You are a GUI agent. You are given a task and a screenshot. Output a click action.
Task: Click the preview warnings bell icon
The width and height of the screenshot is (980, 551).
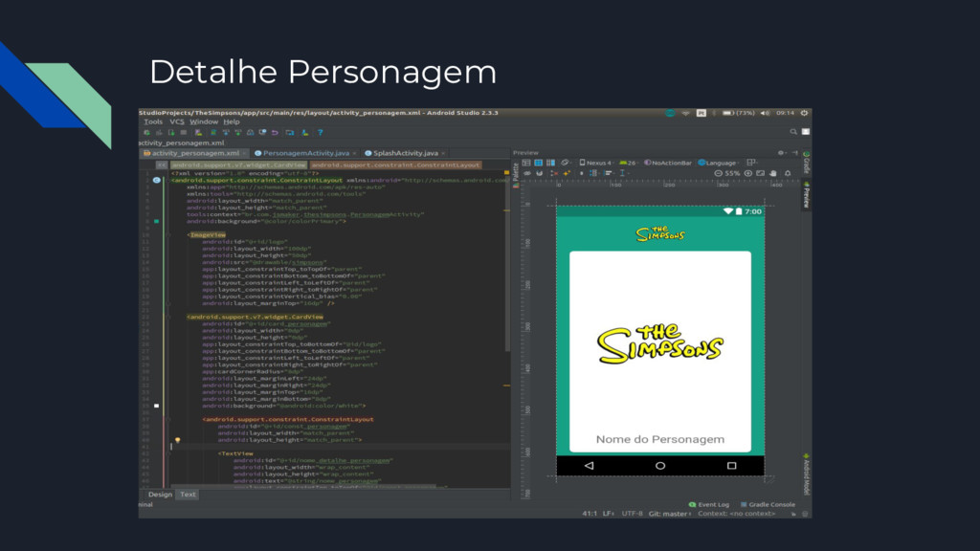tap(788, 173)
